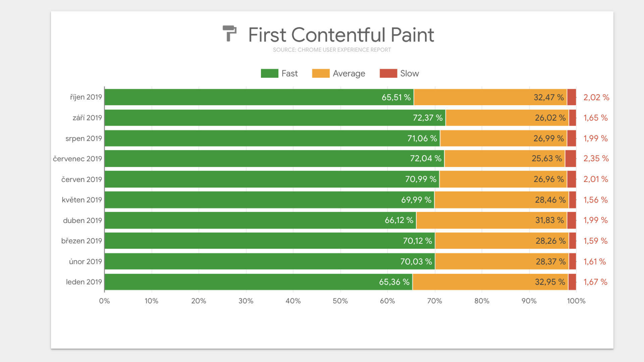The height and width of the screenshot is (362, 644).
Task: Click the Chrome User Experience Report source text
Action: pyautogui.click(x=332, y=50)
